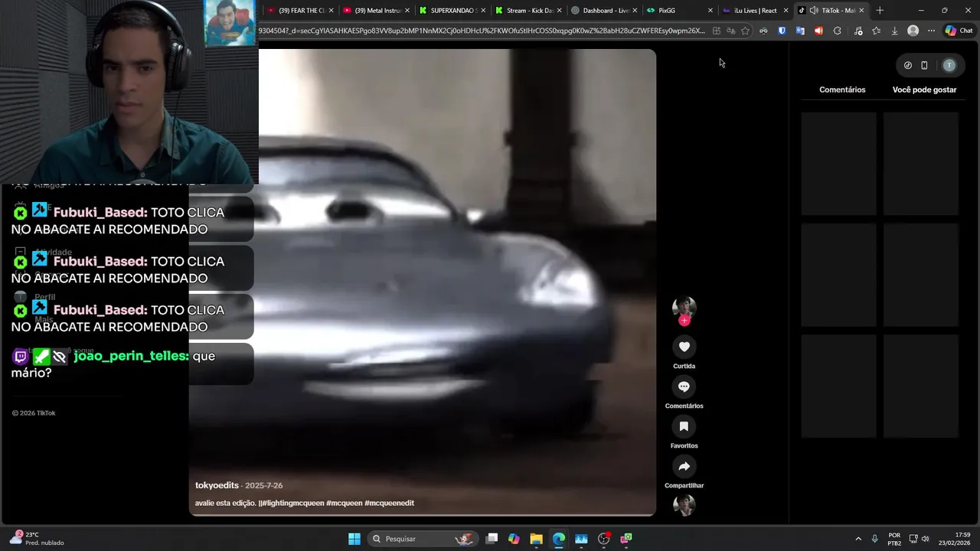Mute the TikTok tab speaker icon
The image size is (980, 551).
(x=814, y=11)
